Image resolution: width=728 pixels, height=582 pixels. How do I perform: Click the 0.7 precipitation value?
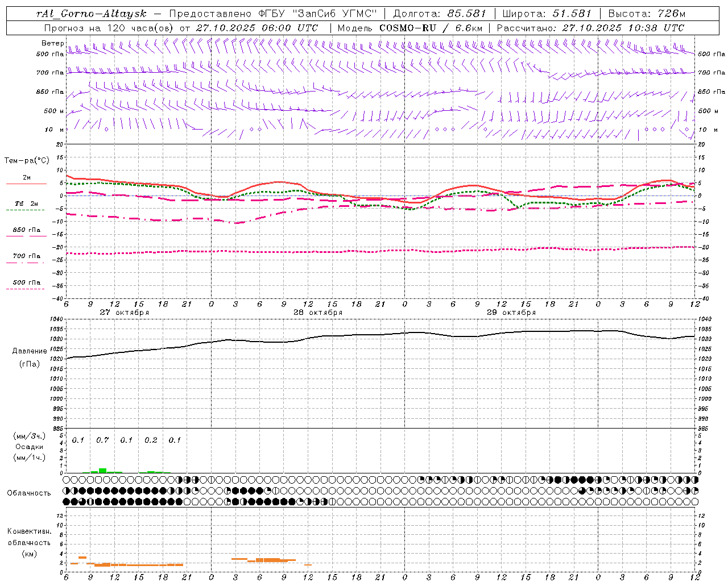point(102,440)
